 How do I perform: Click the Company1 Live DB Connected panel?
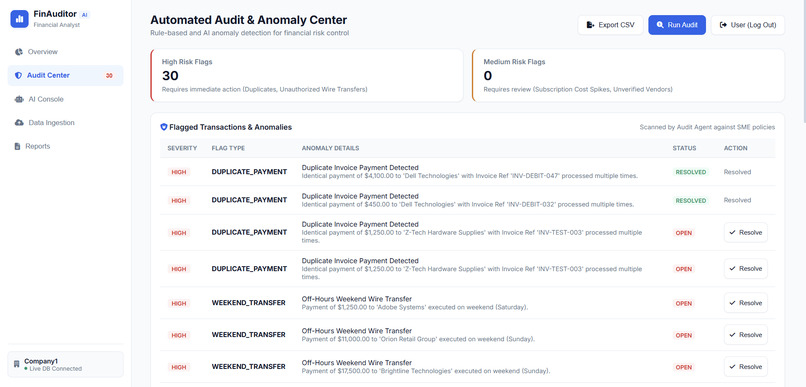tap(65, 364)
